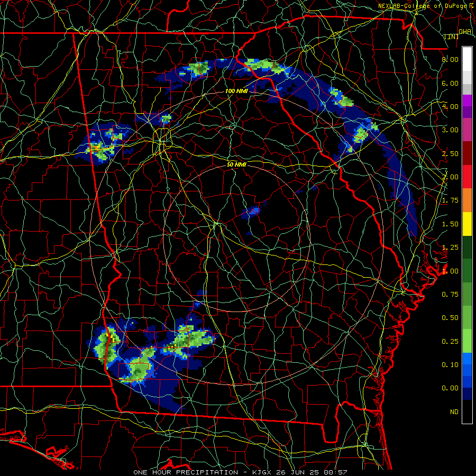Click the 1.75 legend value
Viewport: 476px width, 476px height.
coord(450,200)
